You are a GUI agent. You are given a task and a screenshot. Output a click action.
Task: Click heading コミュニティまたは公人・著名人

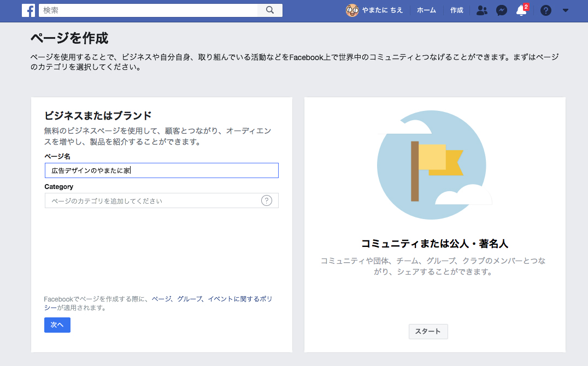pyautogui.click(x=434, y=244)
